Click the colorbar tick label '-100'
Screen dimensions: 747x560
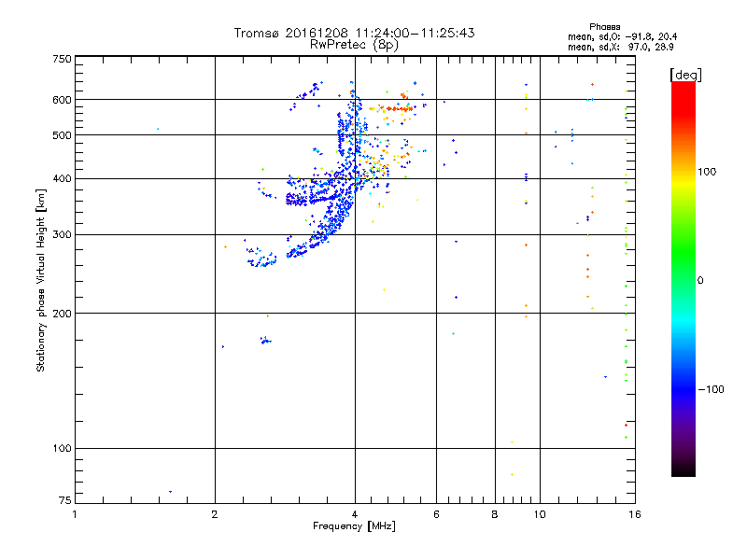coord(711,389)
